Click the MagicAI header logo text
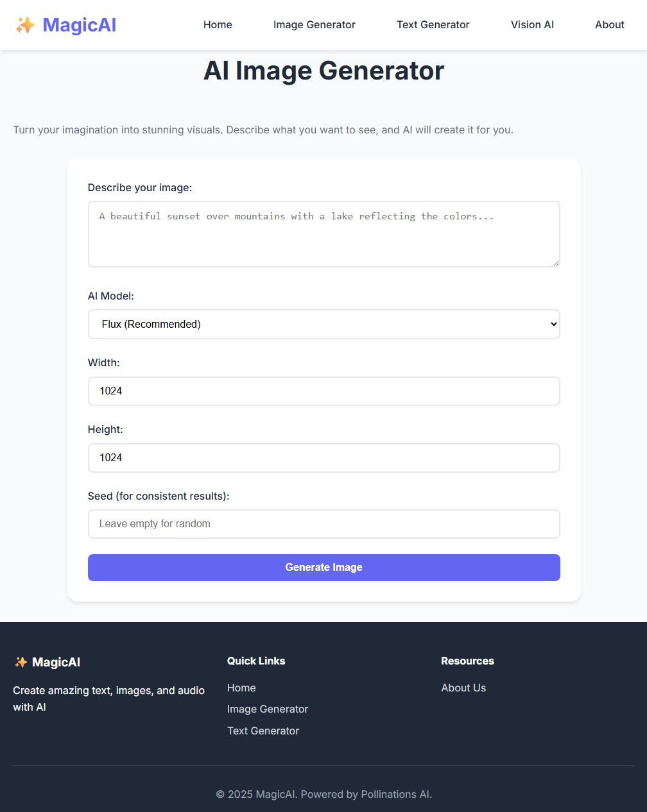Viewport: 647px width, 812px height. tap(79, 25)
